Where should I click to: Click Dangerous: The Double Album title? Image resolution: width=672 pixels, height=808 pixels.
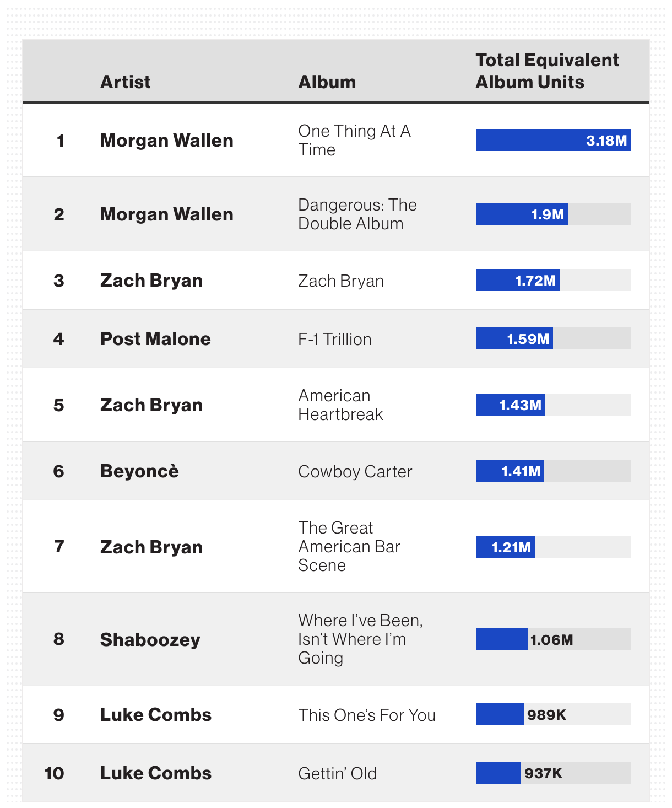pyautogui.click(x=357, y=214)
